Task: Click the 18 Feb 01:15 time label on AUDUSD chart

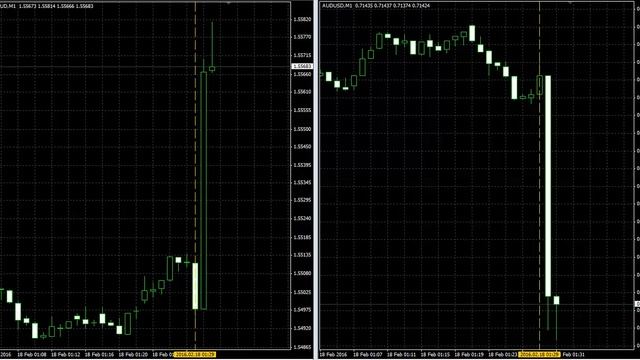Action: point(435,355)
